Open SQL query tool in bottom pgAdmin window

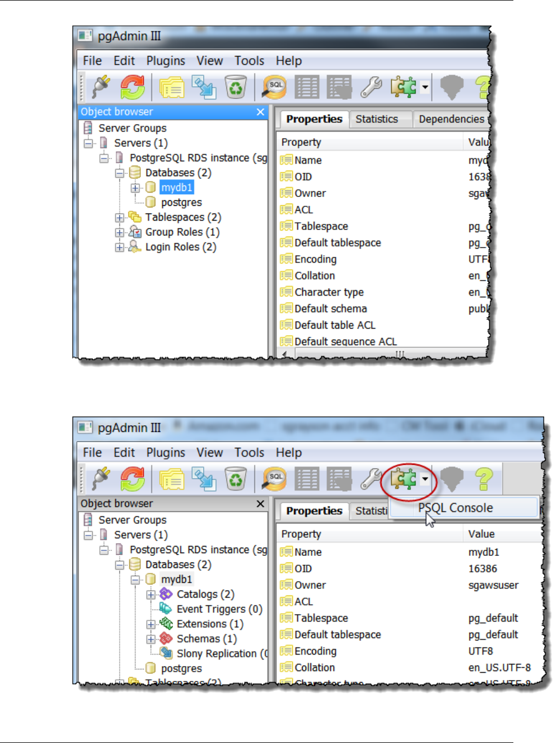pos(275,479)
